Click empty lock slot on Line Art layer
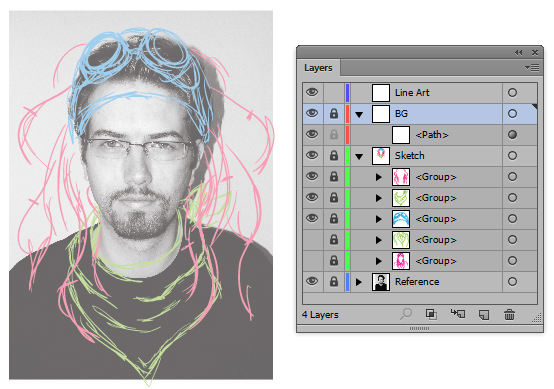Image resolution: width=554 pixels, height=389 pixels. click(x=334, y=93)
